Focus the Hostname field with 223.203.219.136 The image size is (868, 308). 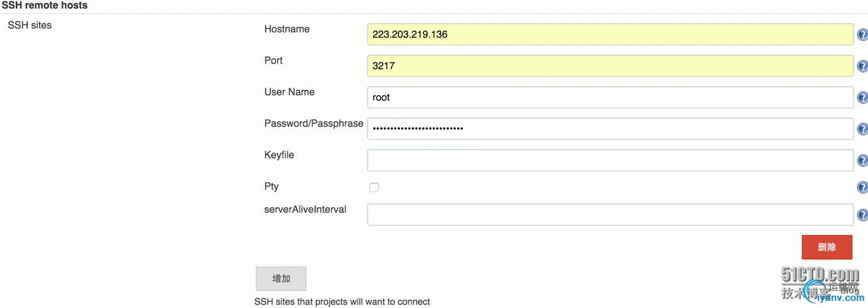point(611,34)
